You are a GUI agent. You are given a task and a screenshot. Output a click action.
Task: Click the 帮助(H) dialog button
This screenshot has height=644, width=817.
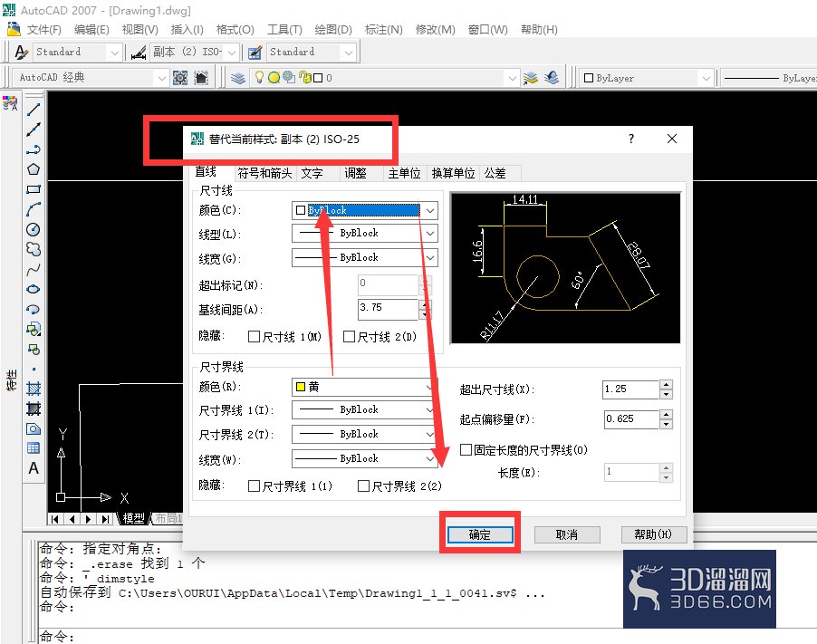(653, 534)
